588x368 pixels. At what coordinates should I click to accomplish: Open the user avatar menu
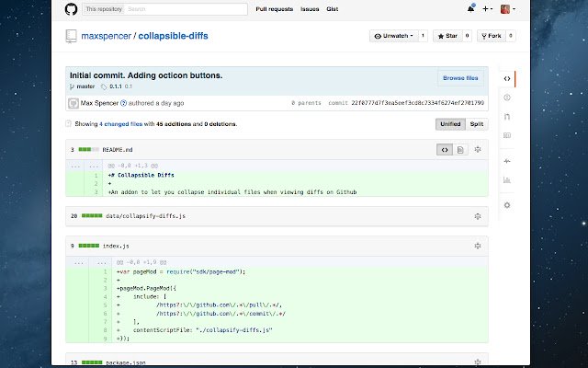tap(507, 9)
